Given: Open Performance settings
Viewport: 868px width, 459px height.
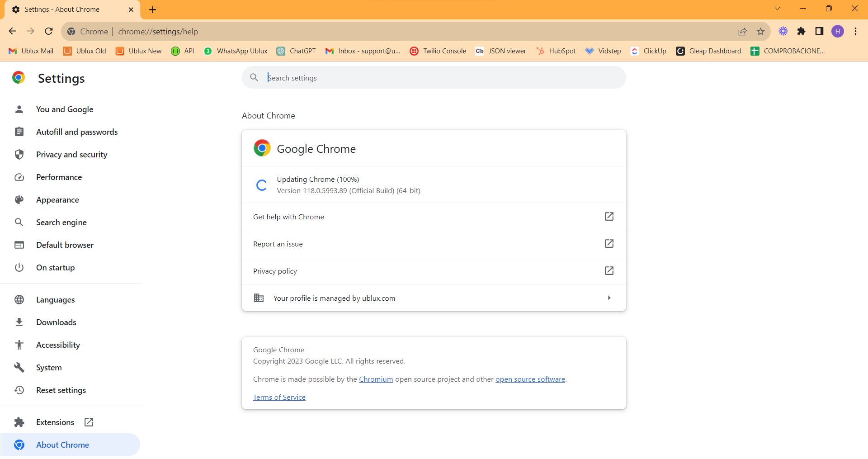Looking at the screenshot, I should pos(59,177).
